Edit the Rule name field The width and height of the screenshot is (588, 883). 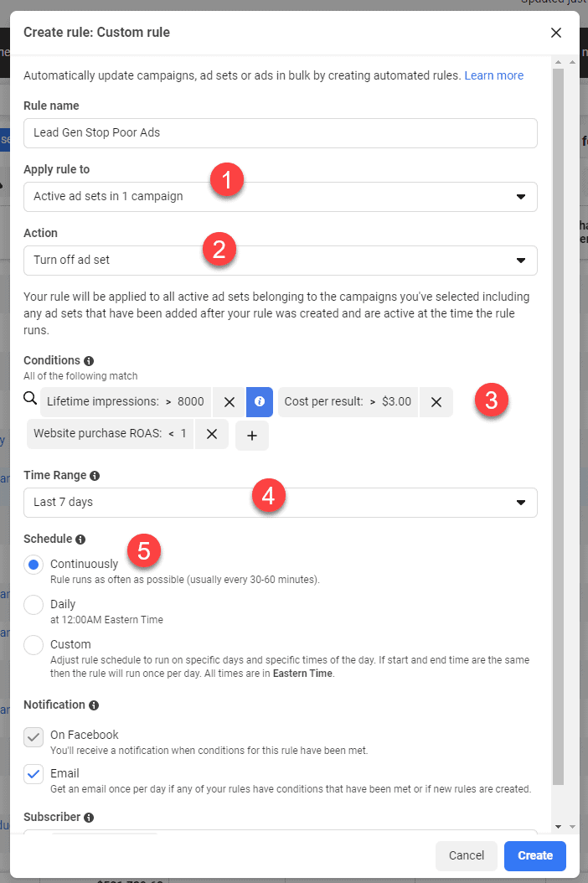click(281, 133)
